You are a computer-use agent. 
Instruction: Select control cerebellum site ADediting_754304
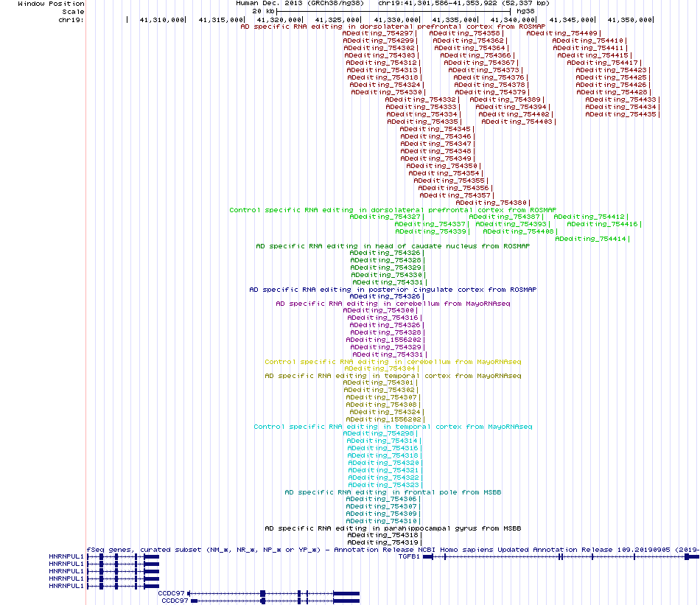(382, 368)
